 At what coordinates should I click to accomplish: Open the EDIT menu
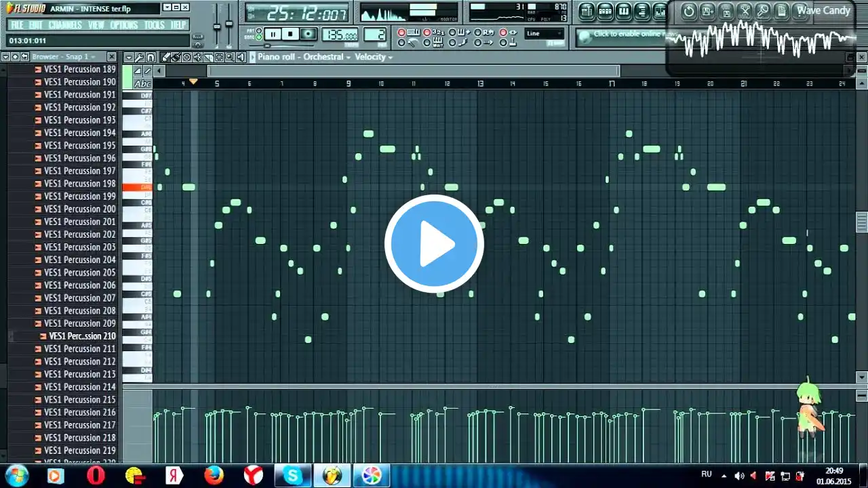(x=36, y=25)
